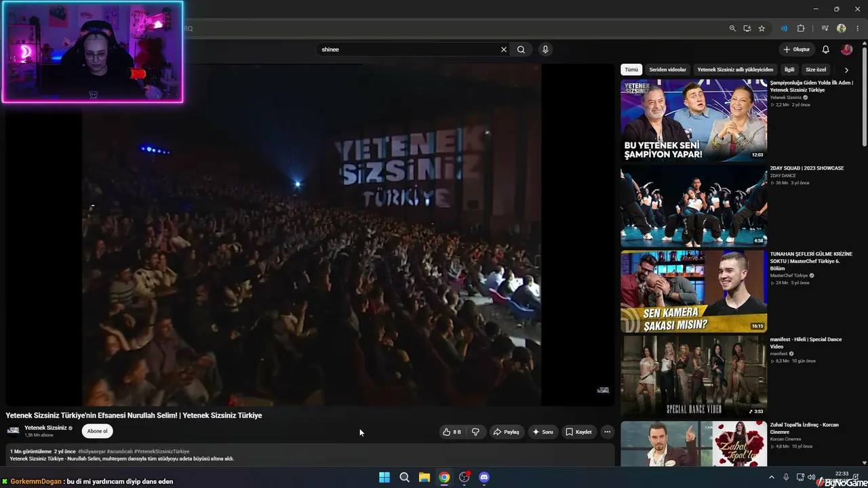Click the blue sound-wave extension icon
The image size is (868, 488).
point(784,28)
